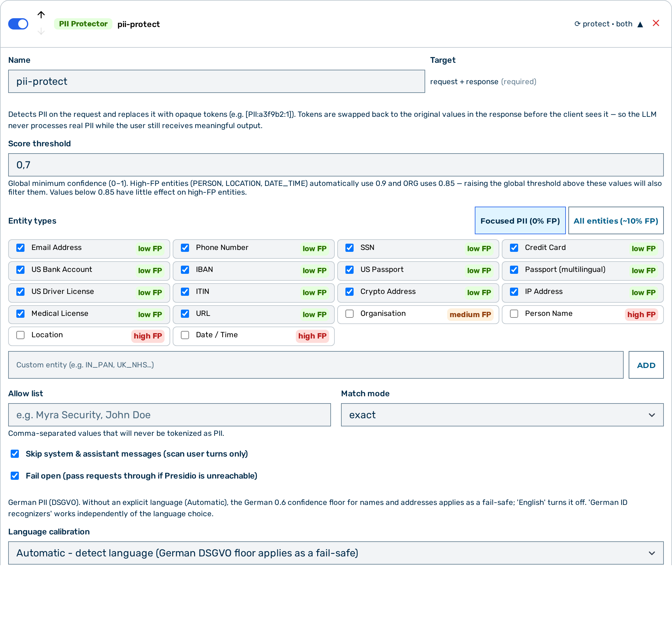Uncheck the Credit Card entity

tap(514, 248)
